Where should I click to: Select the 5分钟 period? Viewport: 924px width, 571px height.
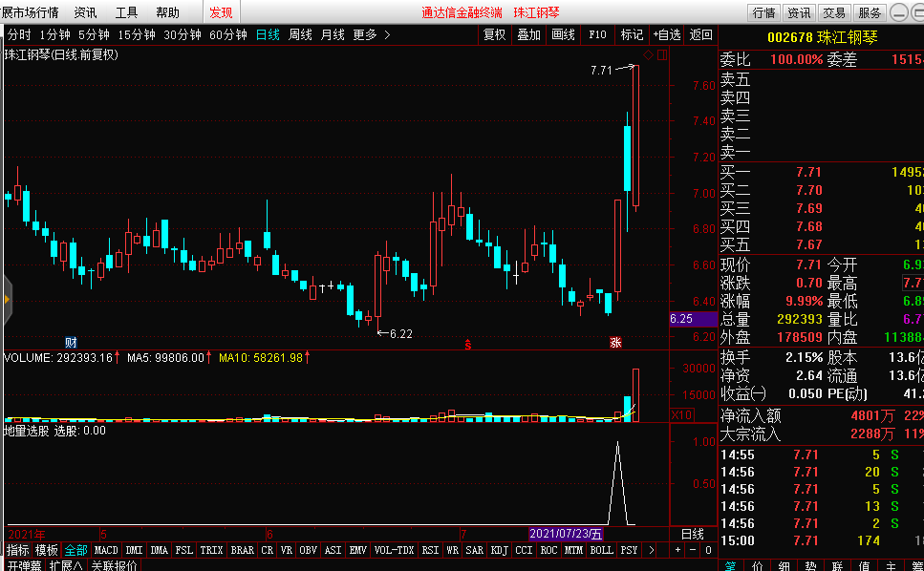pyautogui.click(x=94, y=35)
